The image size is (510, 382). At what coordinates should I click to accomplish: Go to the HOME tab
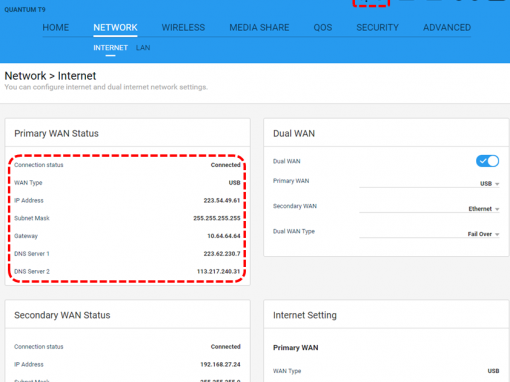tap(56, 27)
